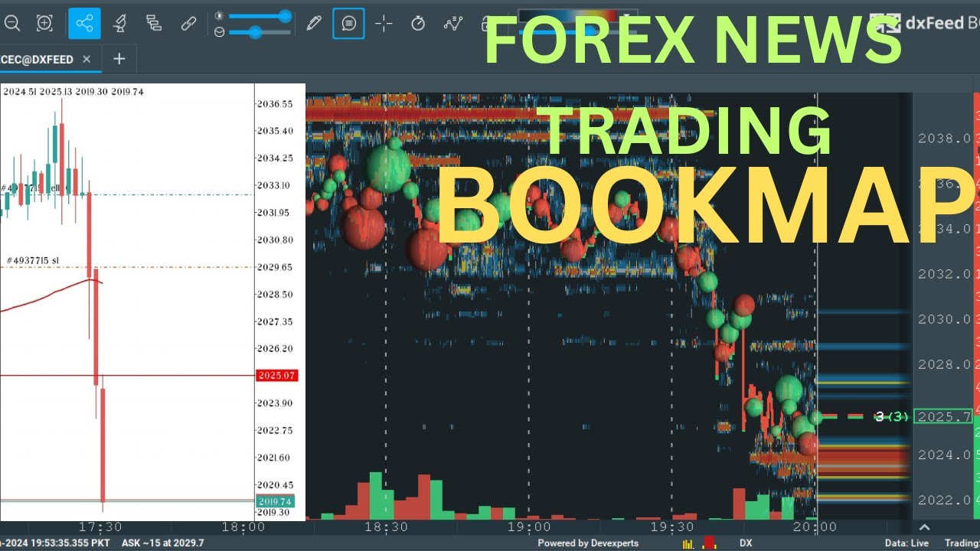Click the 19:00 time axis marker
Image resolution: width=980 pixels, height=551 pixels.
coord(529,527)
